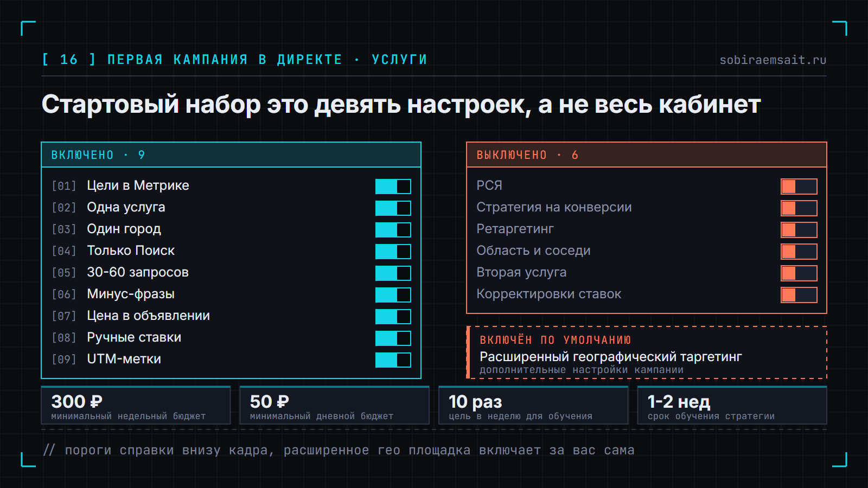Click the '30-60 запросов' row label
This screenshot has width=868, height=488.
tap(138, 272)
